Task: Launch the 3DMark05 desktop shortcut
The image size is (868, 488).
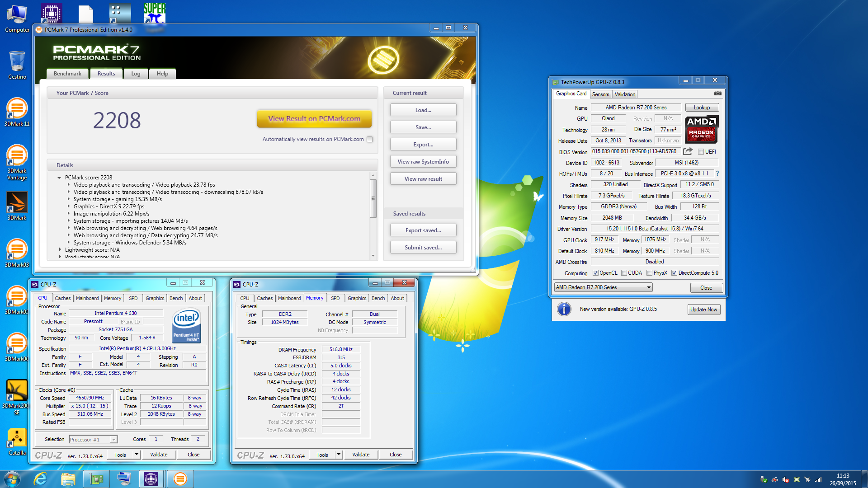Action: 17,300
